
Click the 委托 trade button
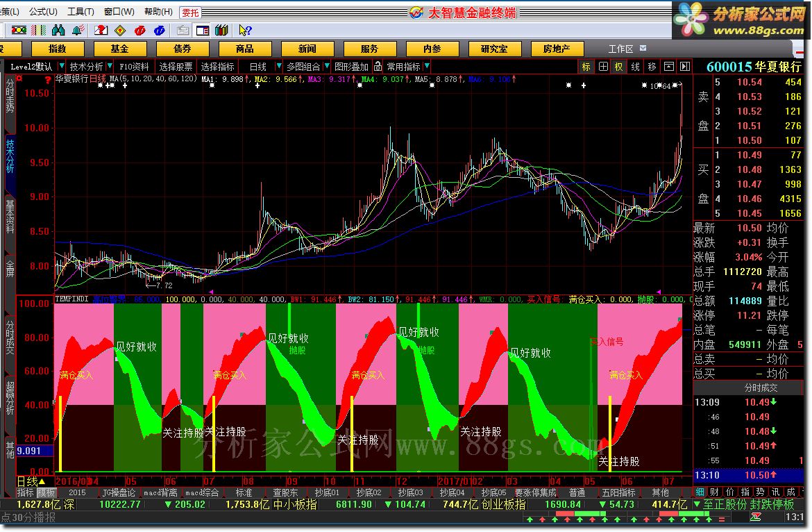[x=190, y=12]
